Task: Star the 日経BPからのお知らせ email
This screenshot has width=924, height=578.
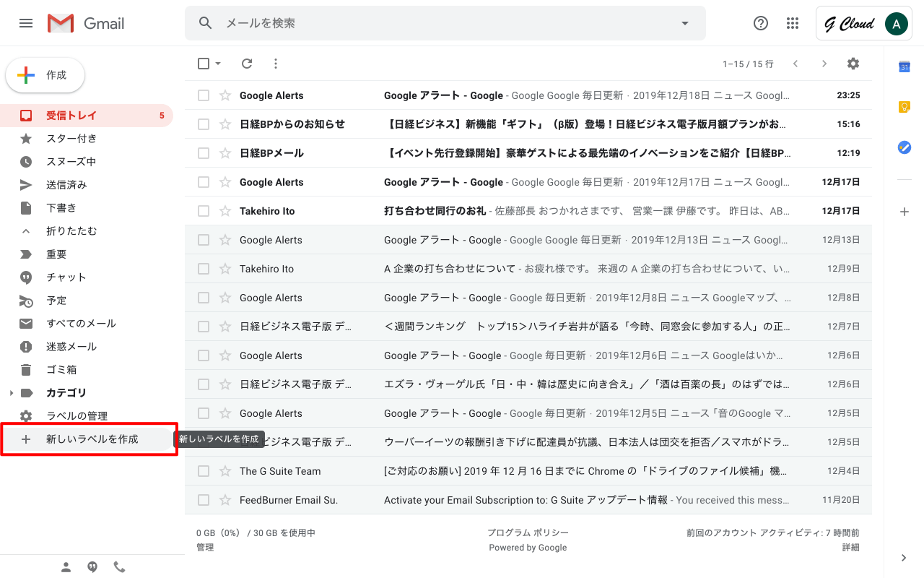Action: pos(225,124)
